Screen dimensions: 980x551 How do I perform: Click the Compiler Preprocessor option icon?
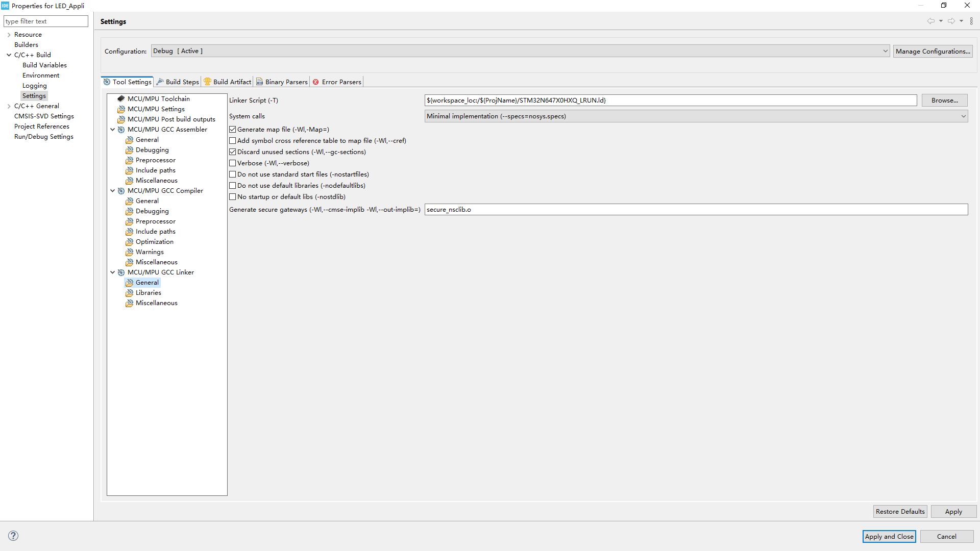tap(129, 221)
